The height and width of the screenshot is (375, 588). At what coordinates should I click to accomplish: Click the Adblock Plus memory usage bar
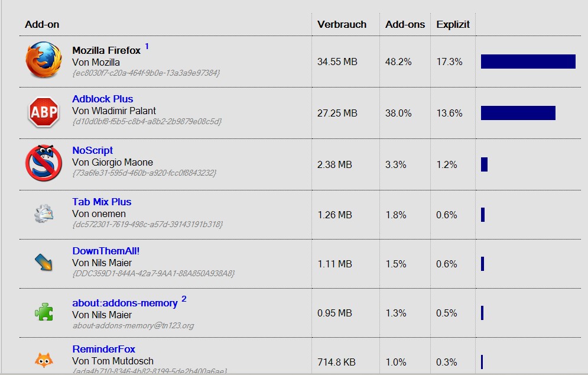(518, 113)
